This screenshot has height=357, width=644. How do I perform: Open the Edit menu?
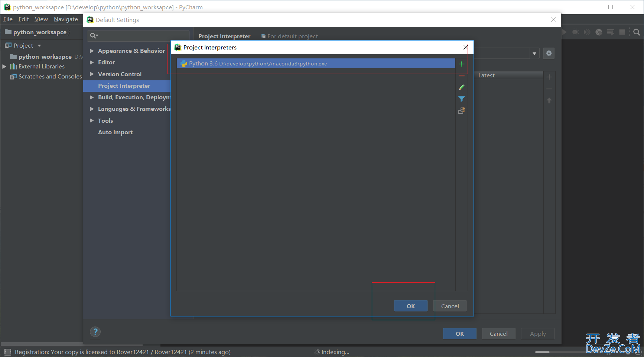[x=24, y=19]
